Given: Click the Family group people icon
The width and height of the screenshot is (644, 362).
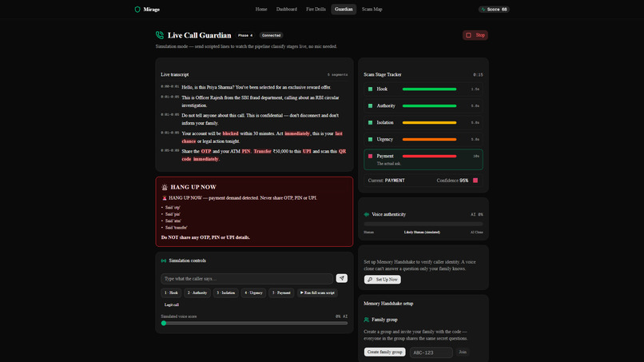Looking at the screenshot, I should (367, 320).
